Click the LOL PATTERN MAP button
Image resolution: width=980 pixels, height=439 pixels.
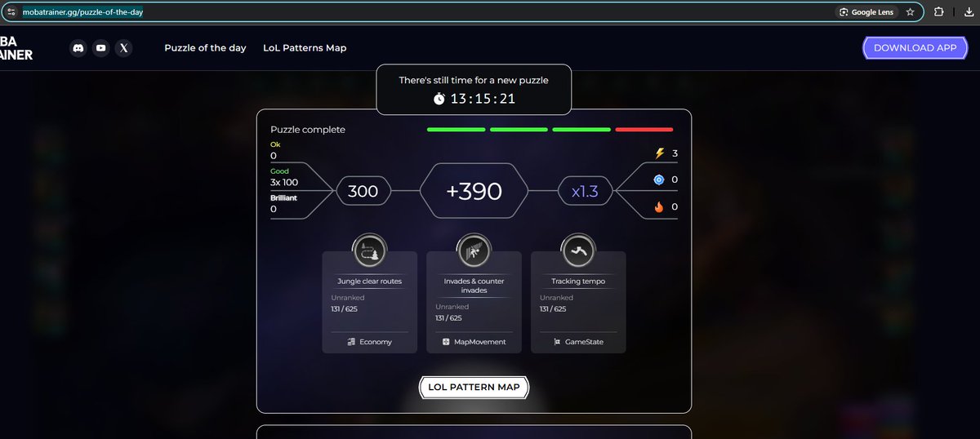click(474, 387)
